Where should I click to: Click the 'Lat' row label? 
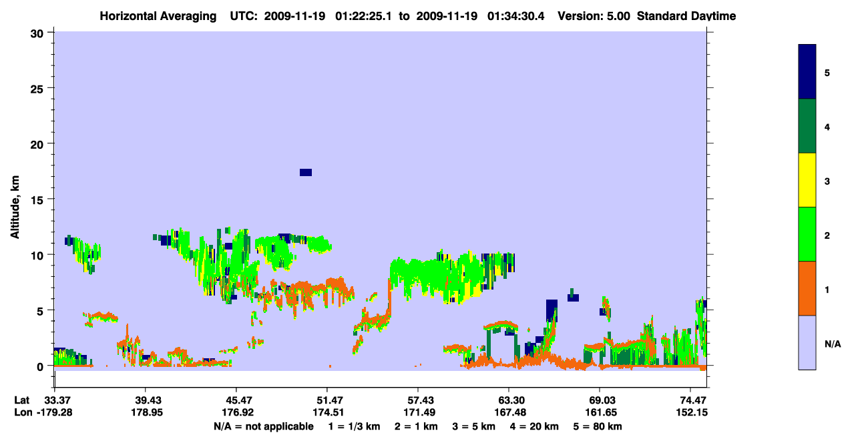(x=22, y=400)
